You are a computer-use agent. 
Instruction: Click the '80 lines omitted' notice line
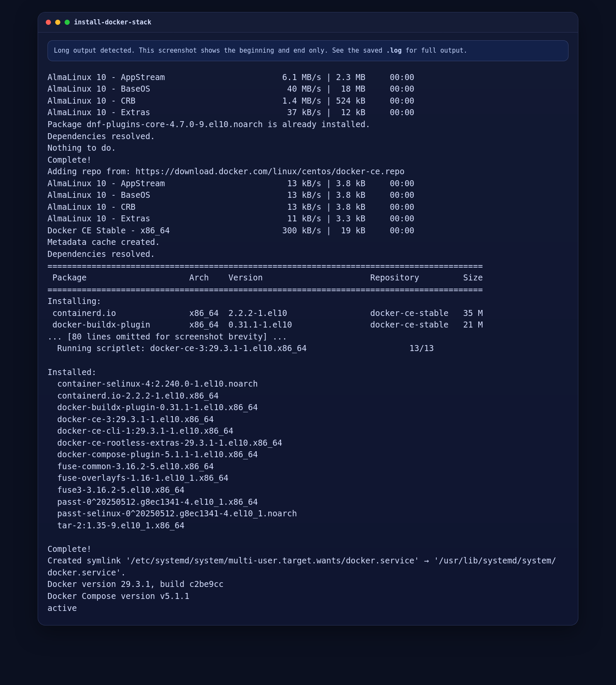point(167,337)
